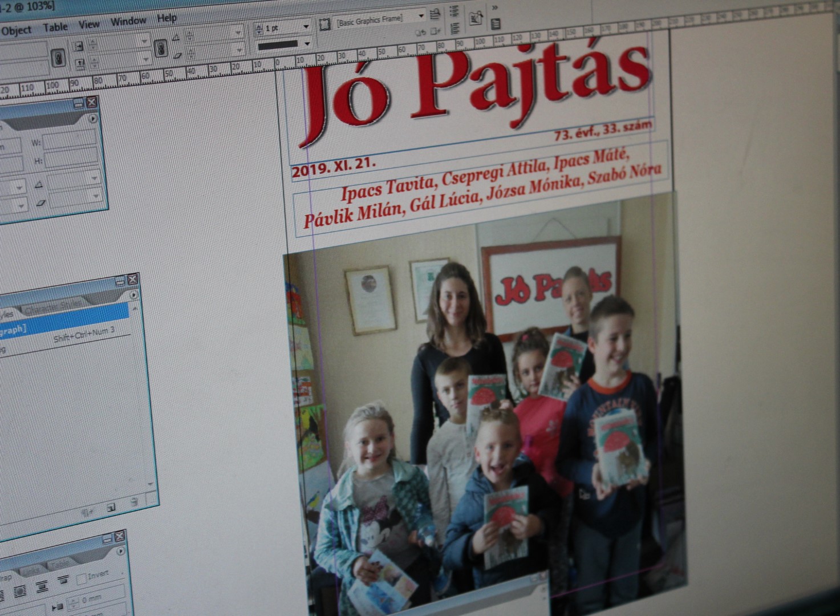Click the top offset icon in Text Wrap
840x616 pixels.
(x=57, y=606)
